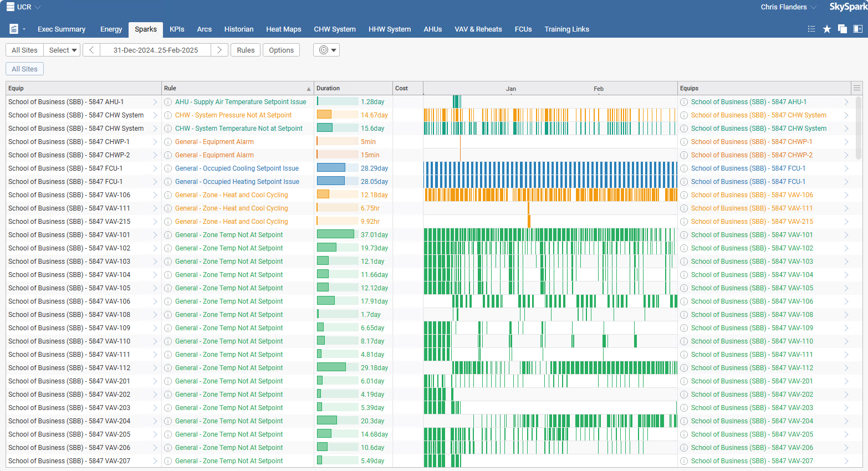Screen dimensions: 868x471
Task: Open the target circle dropdown menu
Action: tap(326, 50)
